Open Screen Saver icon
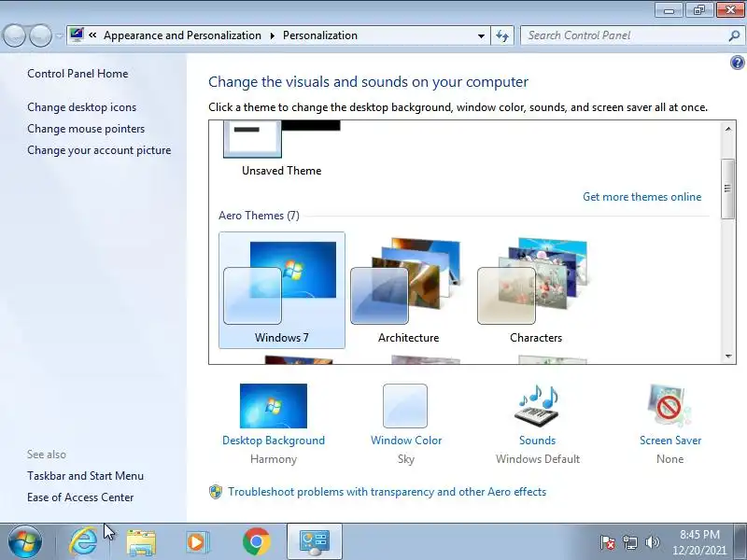The height and width of the screenshot is (560, 747). click(669, 406)
